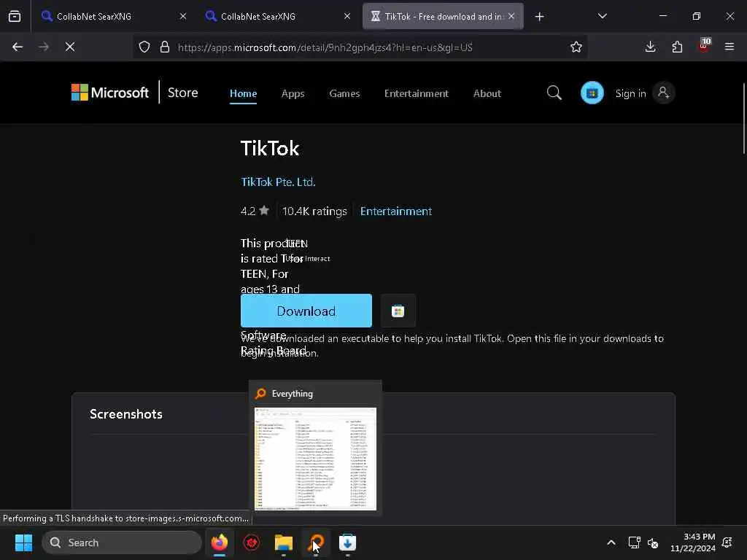The width and height of the screenshot is (747, 560).
Task: Bookmark this page with the star
Action: point(576,47)
